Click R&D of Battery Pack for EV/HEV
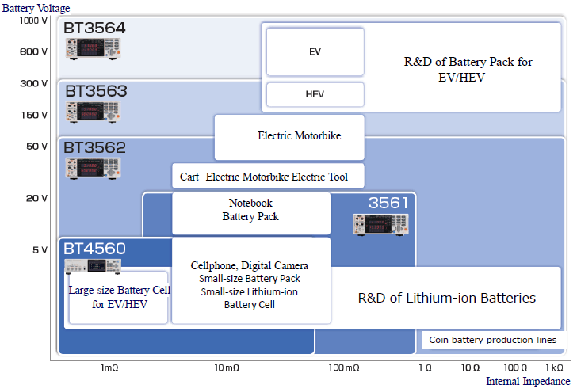 (468, 70)
